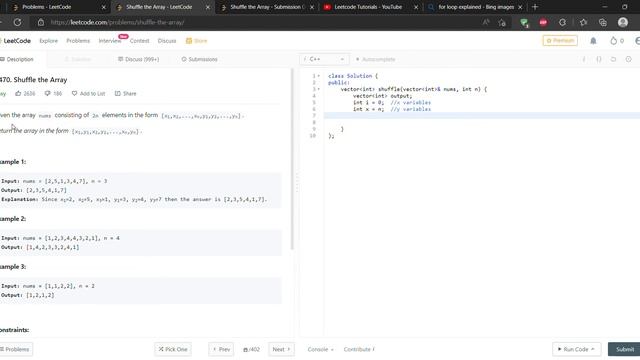
Task: Click the thumbs down dislike icon
Action: [47, 93]
